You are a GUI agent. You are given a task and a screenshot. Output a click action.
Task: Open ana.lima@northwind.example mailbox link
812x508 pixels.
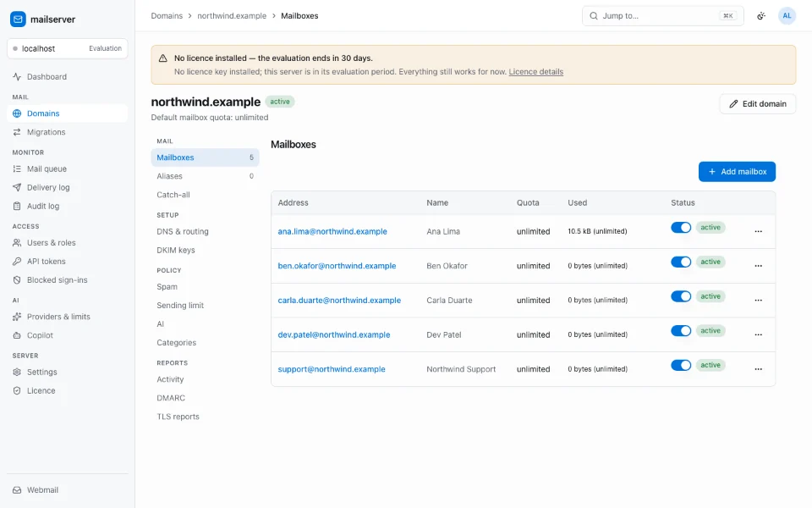tap(332, 232)
